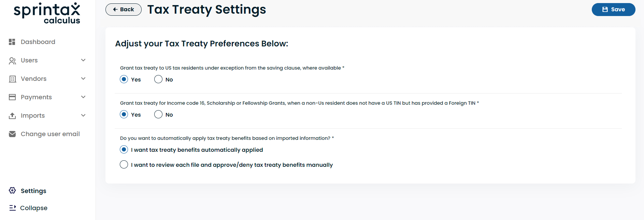
Task: Expand the Vendors submenu chevron
Action: click(x=83, y=79)
